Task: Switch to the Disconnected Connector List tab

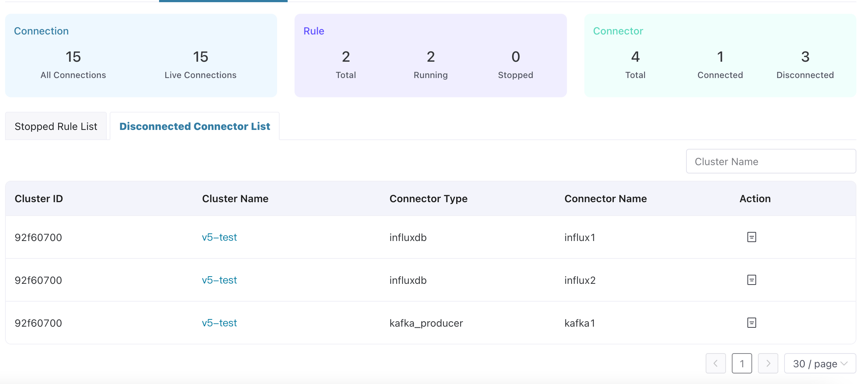Action: pos(195,126)
